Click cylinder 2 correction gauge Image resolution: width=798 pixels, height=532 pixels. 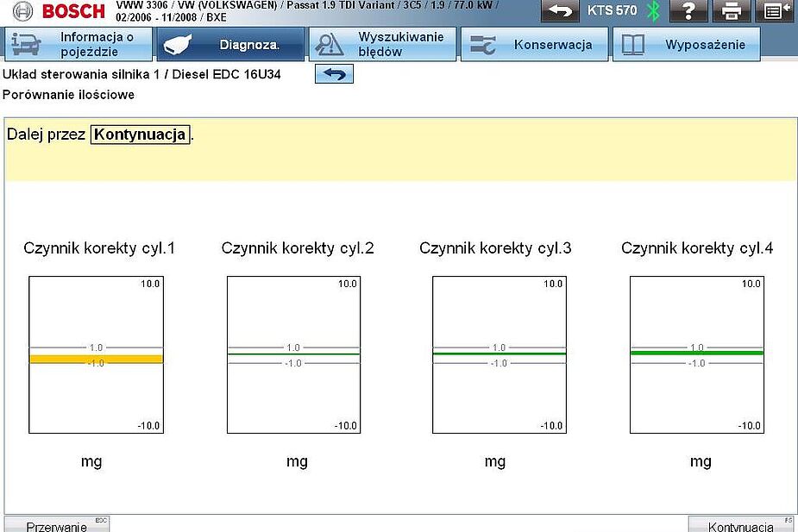293,354
